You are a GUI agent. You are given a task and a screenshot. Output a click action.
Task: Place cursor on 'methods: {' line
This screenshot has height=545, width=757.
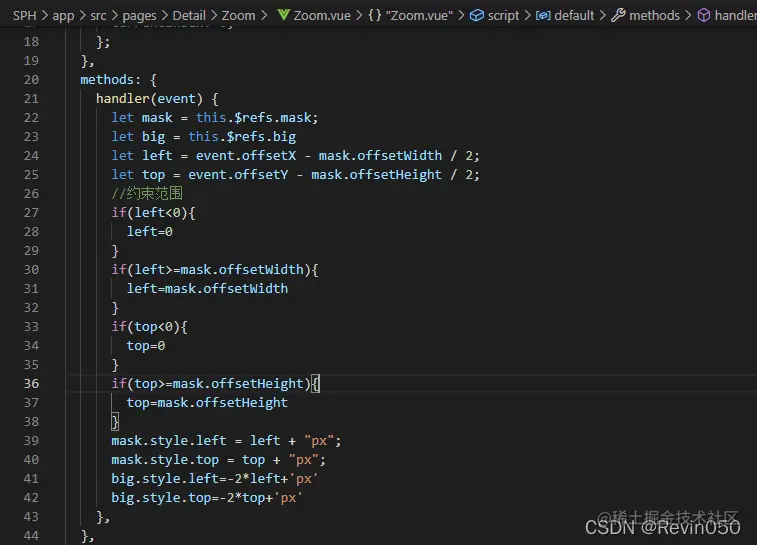(x=118, y=80)
